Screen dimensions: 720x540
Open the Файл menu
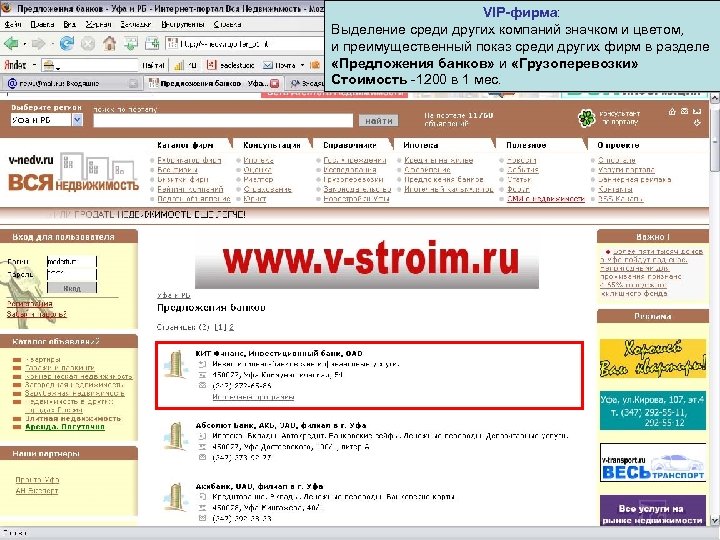[x=13, y=24]
